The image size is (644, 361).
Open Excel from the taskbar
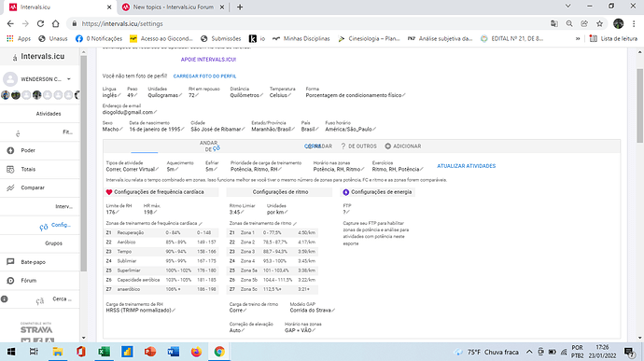104,352
